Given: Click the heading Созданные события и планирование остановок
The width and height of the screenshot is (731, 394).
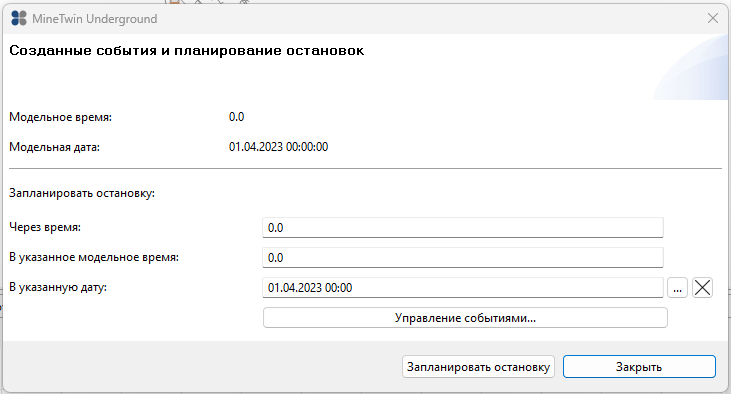Looking at the screenshot, I should point(186,50).
